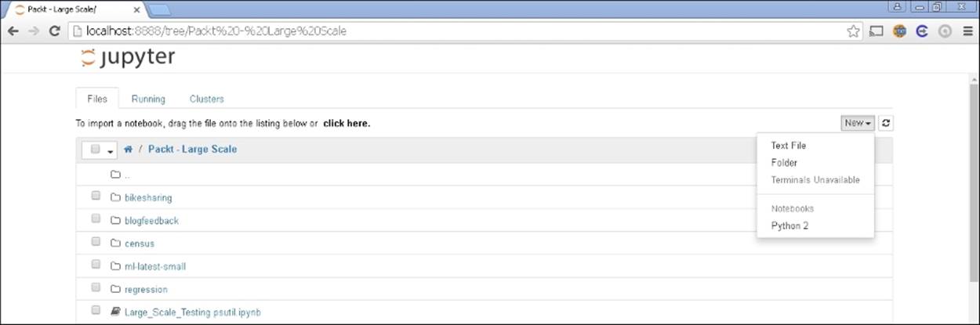Click the home directory icon in breadcrumb

pos(128,149)
